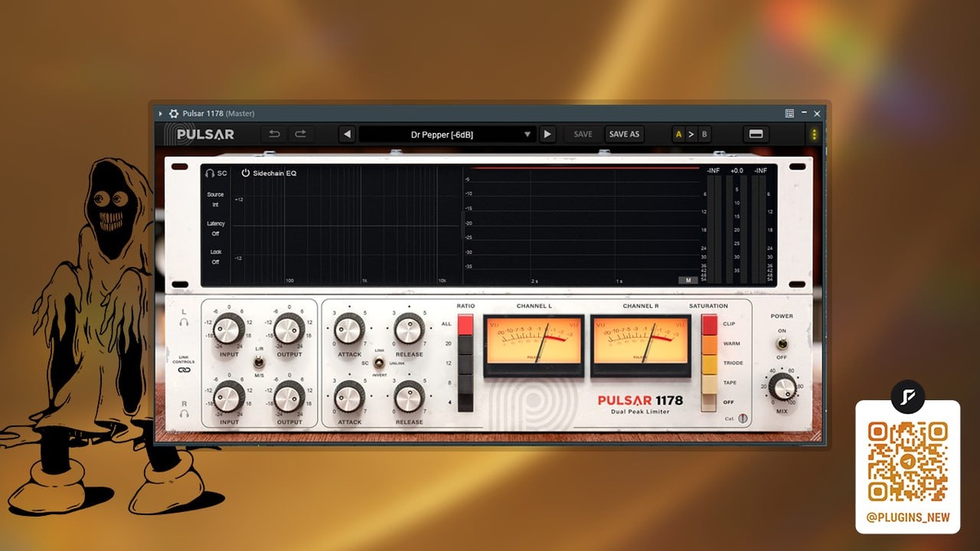980x551 pixels.
Task: Flip the L/R to M/S toggle switch
Action: [259, 362]
